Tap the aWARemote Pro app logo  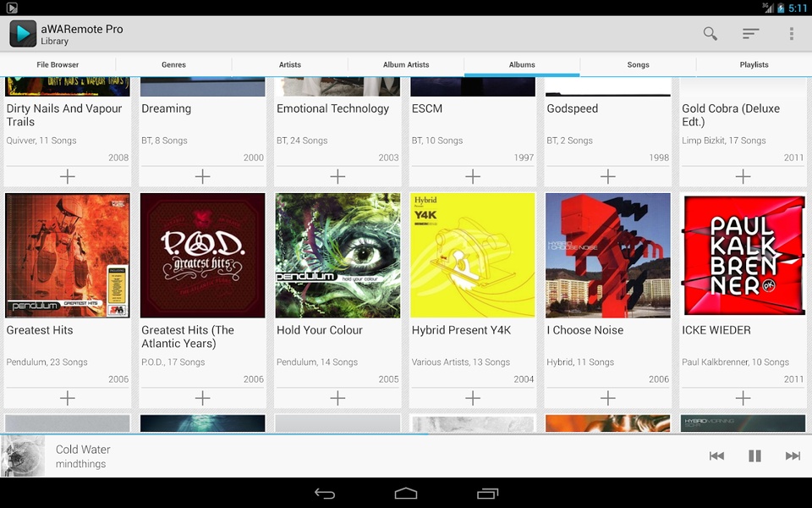click(x=23, y=34)
